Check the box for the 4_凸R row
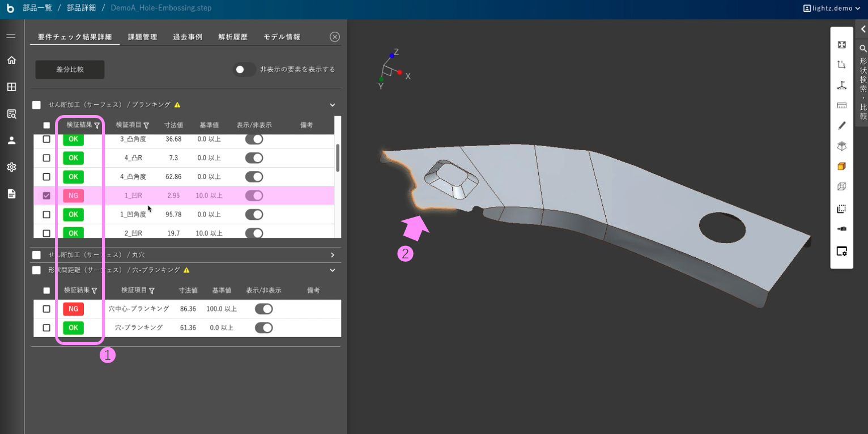The height and width of the screenshot is (434, 868). point(46,158)
